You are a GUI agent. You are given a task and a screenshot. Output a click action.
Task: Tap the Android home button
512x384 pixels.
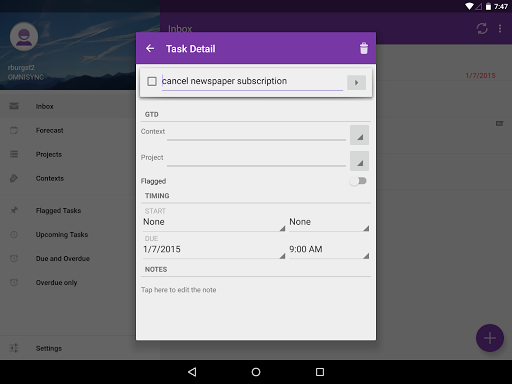[x=256, y=372]
